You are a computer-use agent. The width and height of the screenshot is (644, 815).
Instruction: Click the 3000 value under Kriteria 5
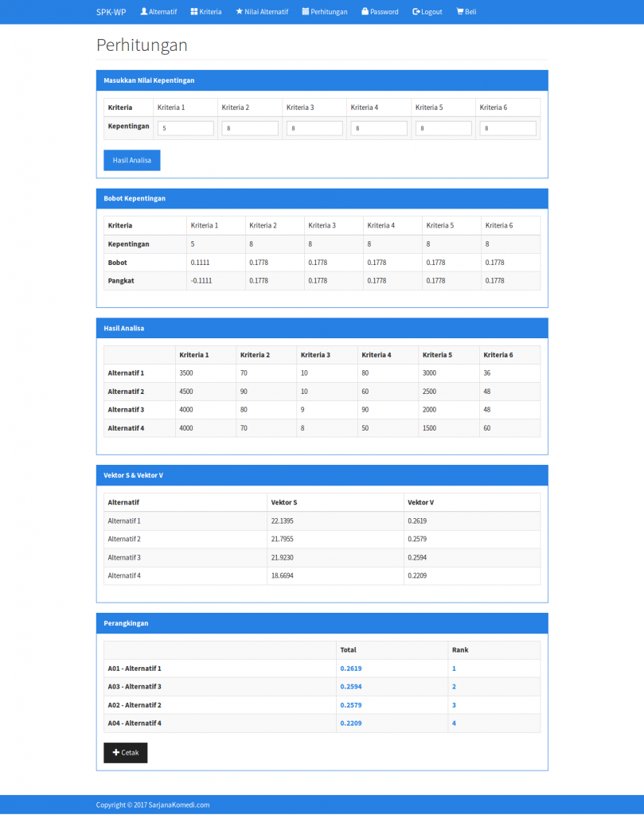(429, 373)
